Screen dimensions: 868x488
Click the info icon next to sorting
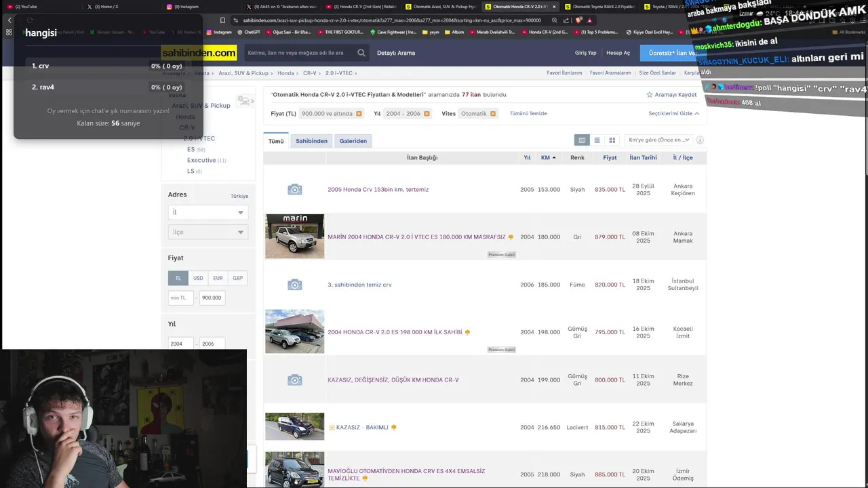click(x=700, y=140)
